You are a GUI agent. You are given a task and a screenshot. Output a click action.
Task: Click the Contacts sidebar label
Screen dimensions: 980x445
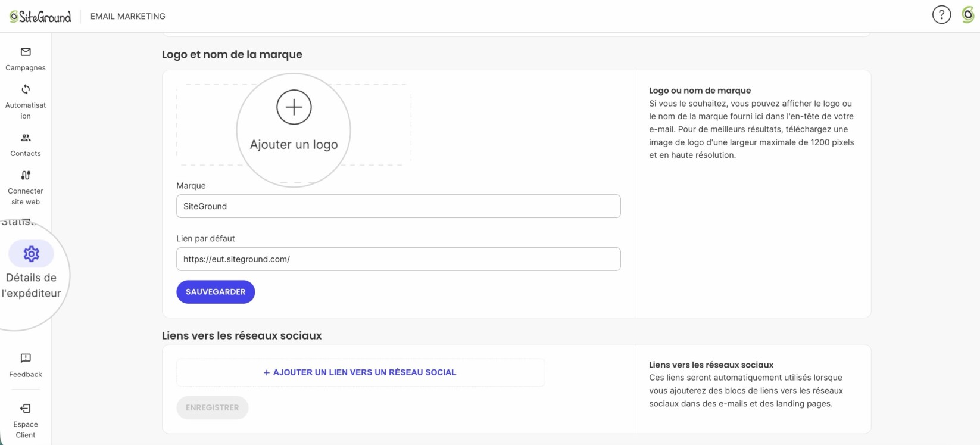coord(26,154)
